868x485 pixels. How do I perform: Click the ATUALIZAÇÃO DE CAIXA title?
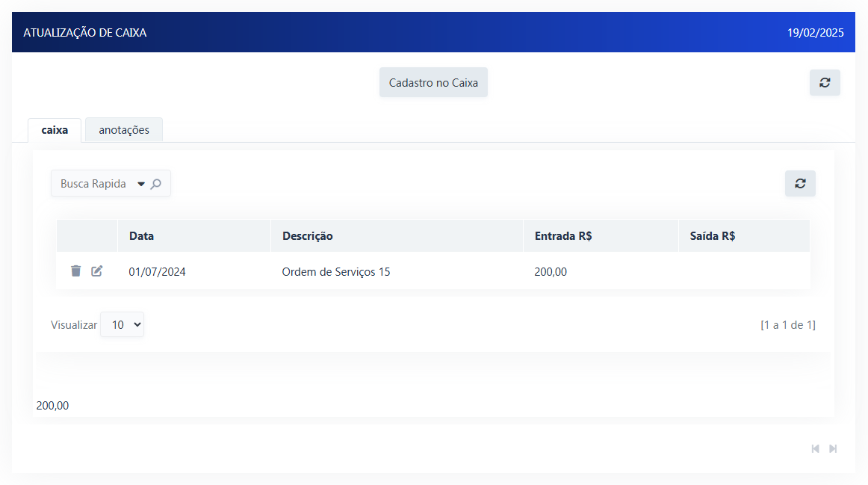[84, 33]
